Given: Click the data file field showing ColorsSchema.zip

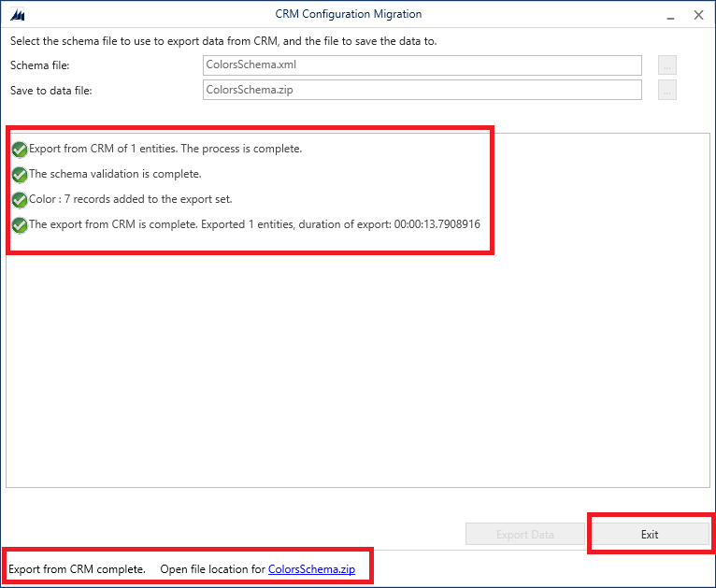Looking at the screenshot, I should [x=422, y=90].
